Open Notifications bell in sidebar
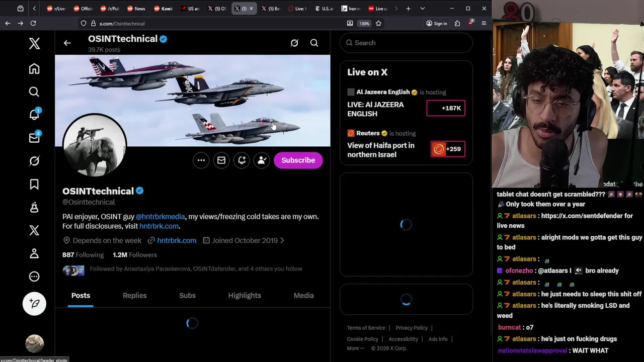Viewport: 644px width, 362px height. (x=34, y=115)
